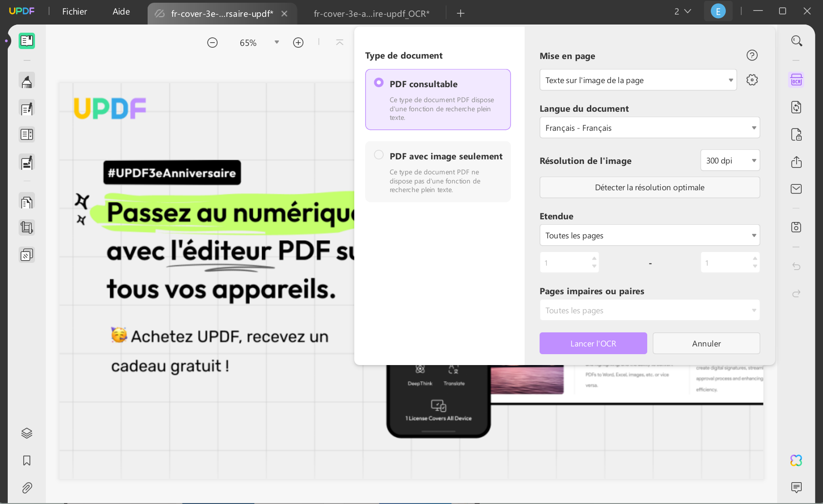Viewport: 823px width, 504px height.
Task: Expand the Etendue Toutes les pages dropdown
Action: (649, 235)
